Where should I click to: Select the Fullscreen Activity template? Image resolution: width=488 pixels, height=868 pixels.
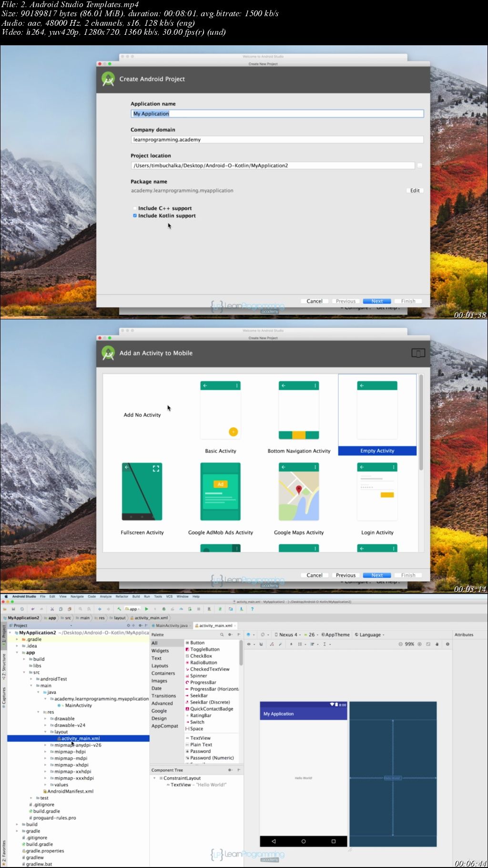(142, 499)
